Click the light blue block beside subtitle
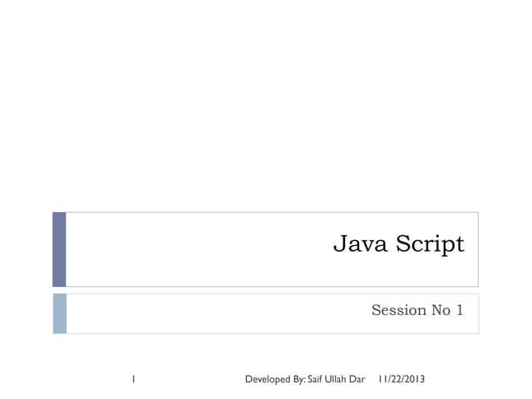Image resolution: width=532 pixels, height=399 pixels. [59, 313]
